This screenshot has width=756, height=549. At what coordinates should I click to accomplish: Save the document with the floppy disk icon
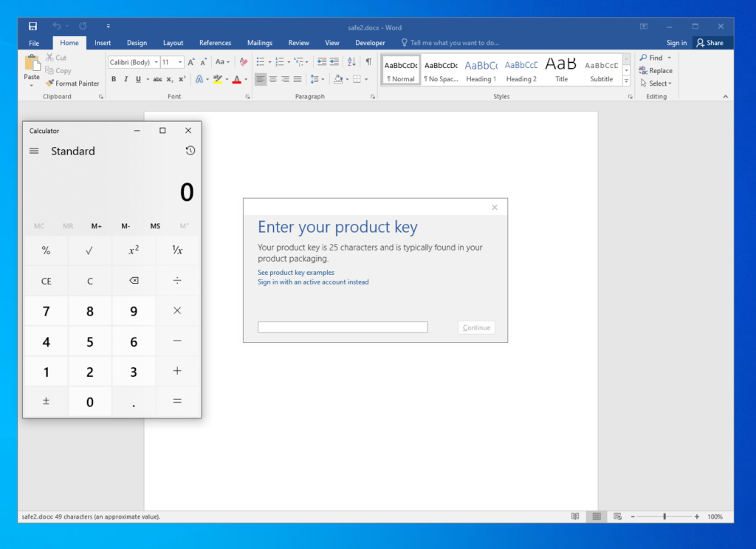click(x=32, y=26)
